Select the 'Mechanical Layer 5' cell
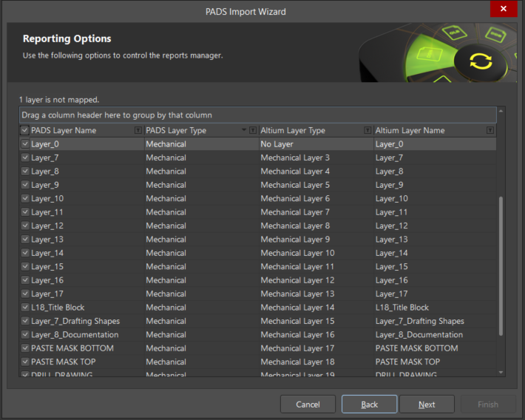The height and width of the screenshot is (420, 525). click(x=316, y=185)
